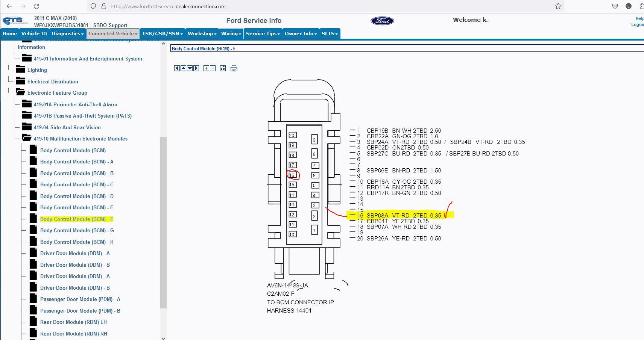Open the TSB/GSB/SSM dropdown menu

[x=163, y=33]
